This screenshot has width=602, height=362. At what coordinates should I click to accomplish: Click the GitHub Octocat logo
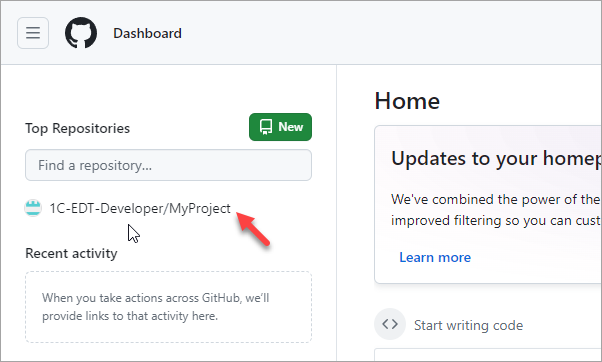click(x=81, y=33)
